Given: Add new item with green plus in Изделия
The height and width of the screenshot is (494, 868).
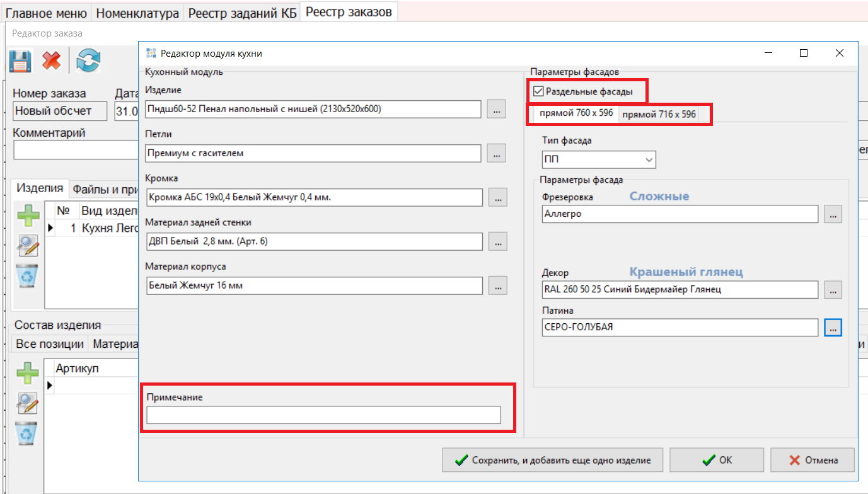Looking at the screenshot, I should 28,216.
